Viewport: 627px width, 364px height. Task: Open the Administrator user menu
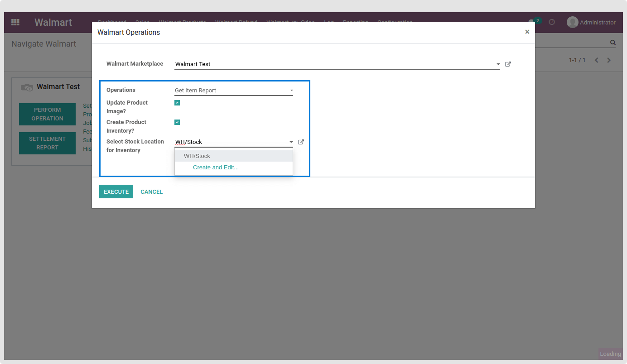tap(591, 22)
